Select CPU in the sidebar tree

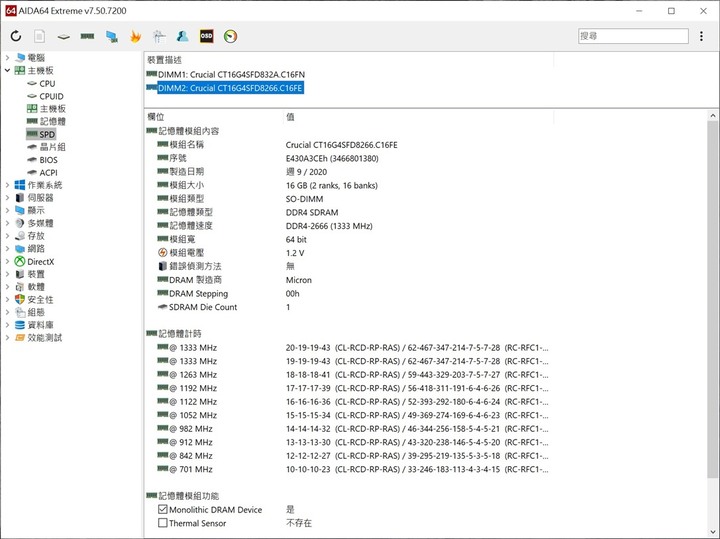pos(47,84)
